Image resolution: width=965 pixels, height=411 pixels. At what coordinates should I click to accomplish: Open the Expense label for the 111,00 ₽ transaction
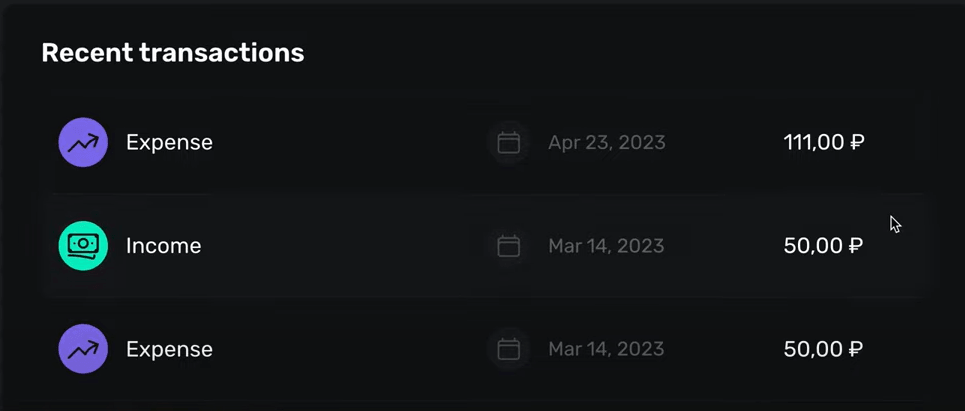[x=169, y=142]
